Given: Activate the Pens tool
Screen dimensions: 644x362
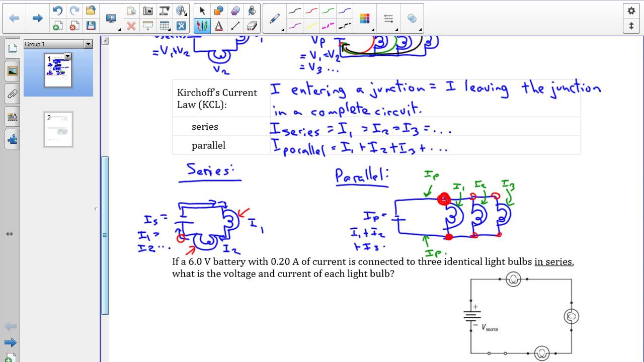Looking at the screenshot, I should coord(202,26).
